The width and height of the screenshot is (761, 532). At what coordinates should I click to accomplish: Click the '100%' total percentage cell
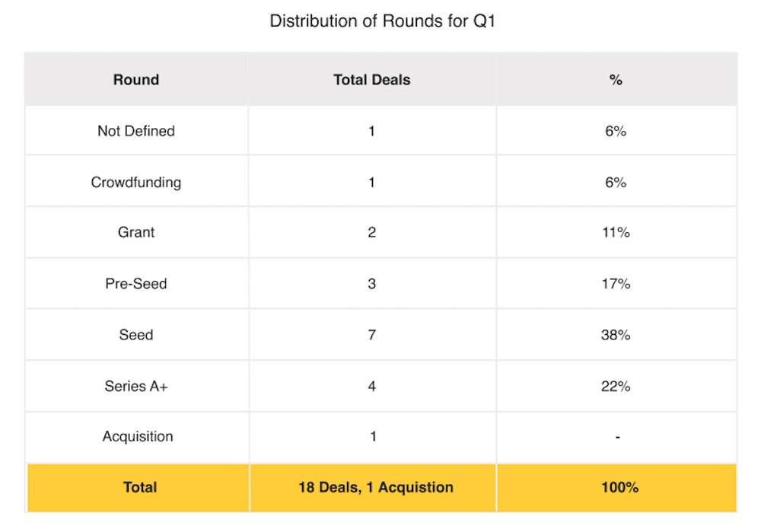coord(619,487)
